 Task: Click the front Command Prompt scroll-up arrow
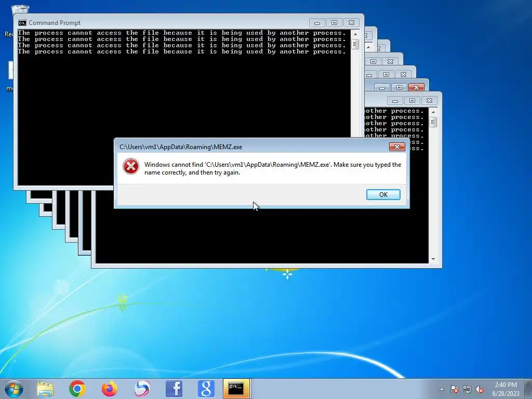[x=355, y=34]
